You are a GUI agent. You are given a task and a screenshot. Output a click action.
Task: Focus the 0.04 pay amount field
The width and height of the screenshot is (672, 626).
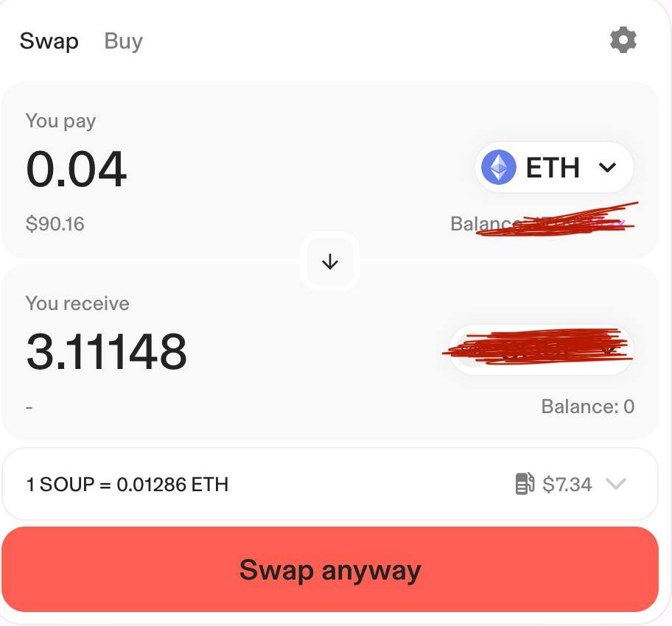tap(77, 169)
